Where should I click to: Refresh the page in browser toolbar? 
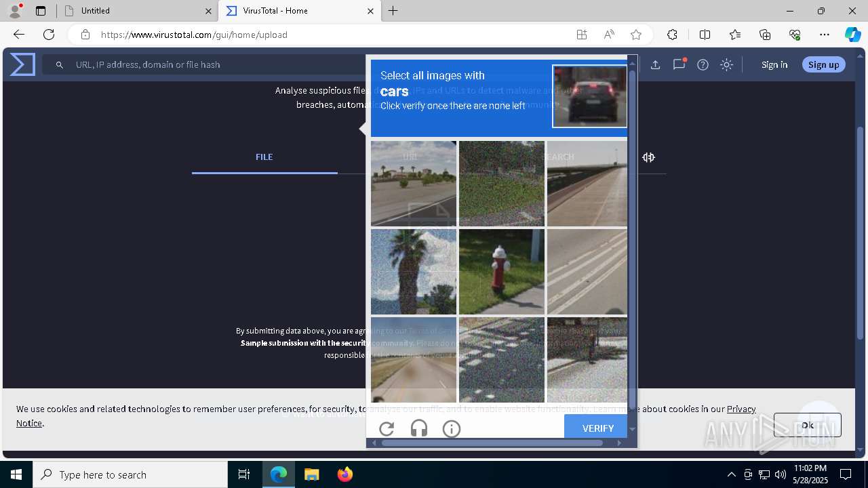pyautogui.click(x=49, y=35)
